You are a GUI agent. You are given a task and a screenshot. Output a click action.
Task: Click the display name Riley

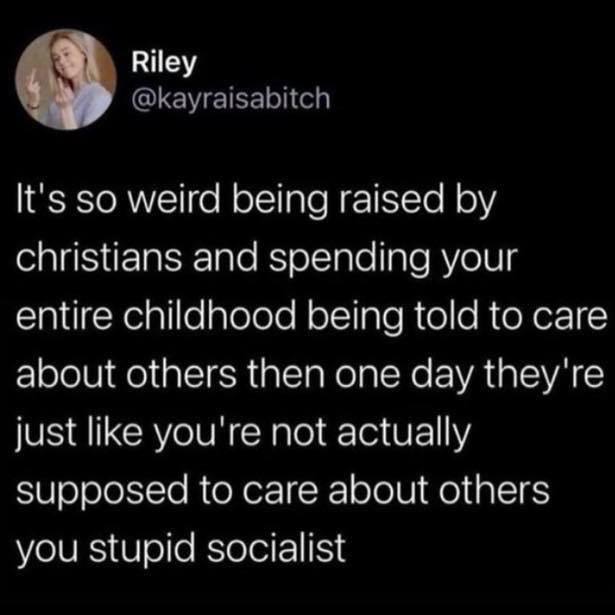[x=164, y=64]
